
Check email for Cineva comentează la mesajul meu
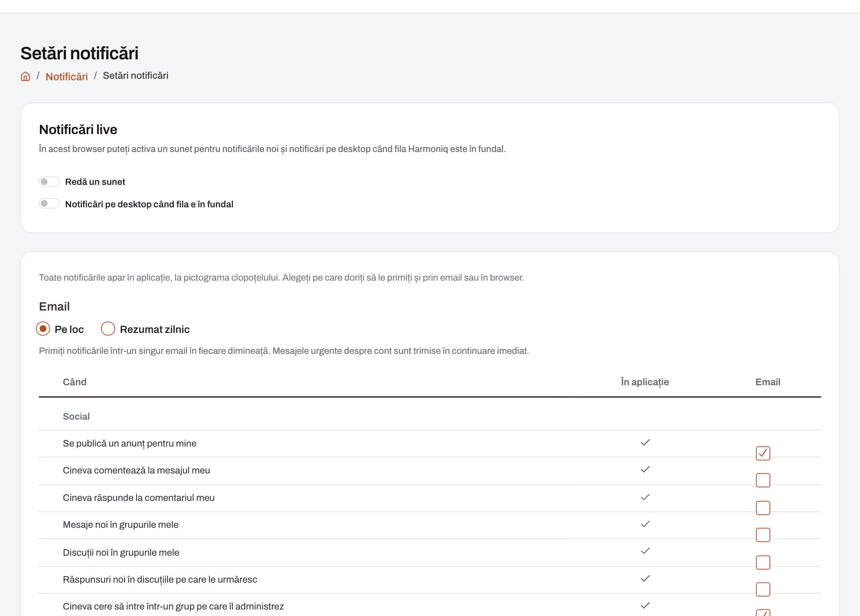point(763,480)
